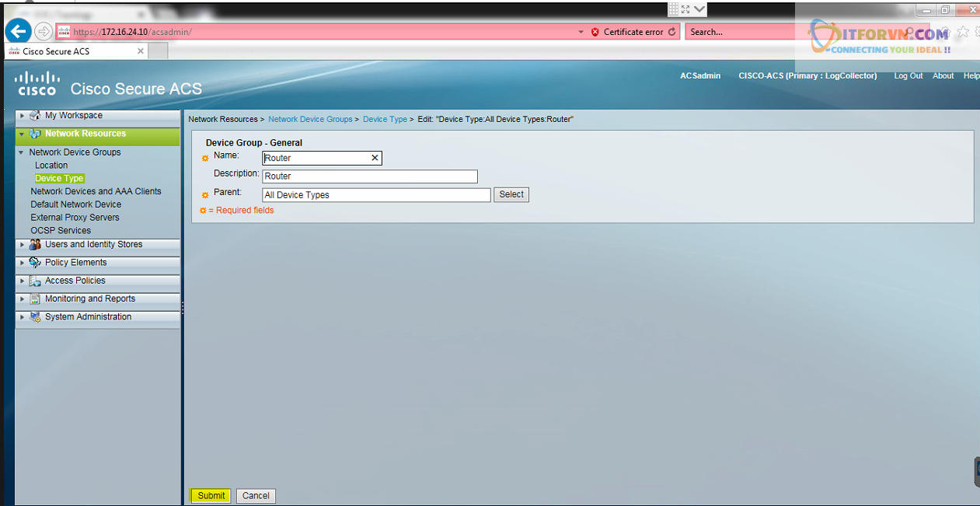Viewport: 980px width, 506px height.
Task: Click the Users and Identity Stores icon
Action: (x=35, y=245)
